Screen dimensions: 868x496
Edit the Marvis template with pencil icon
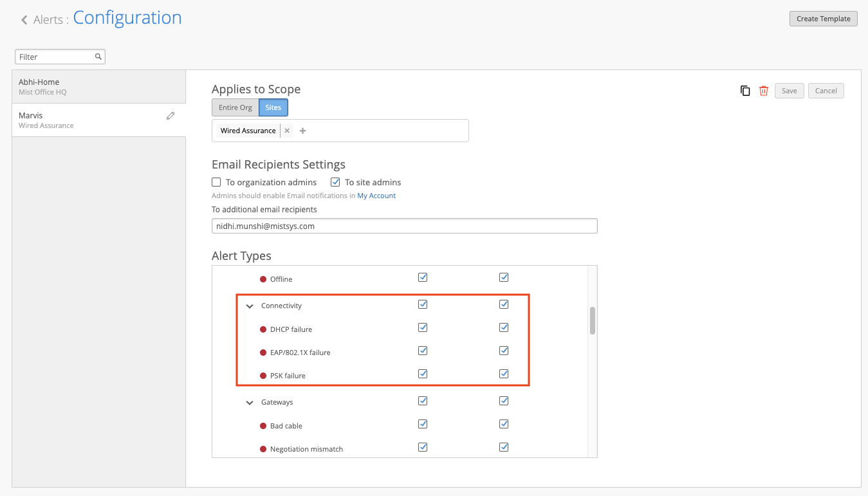[171, 116]
